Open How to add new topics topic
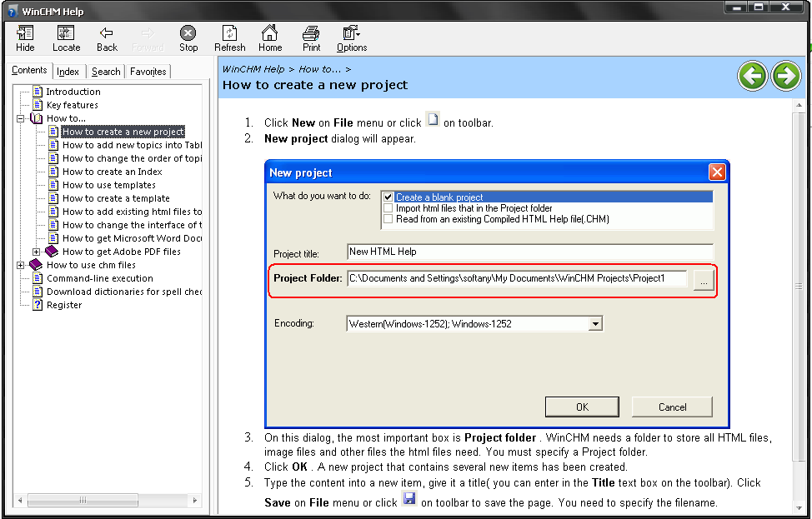 [x=132, y=145]
